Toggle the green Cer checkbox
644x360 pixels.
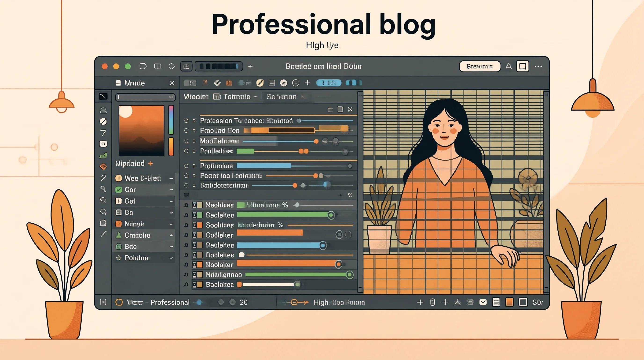coord(118,190)
